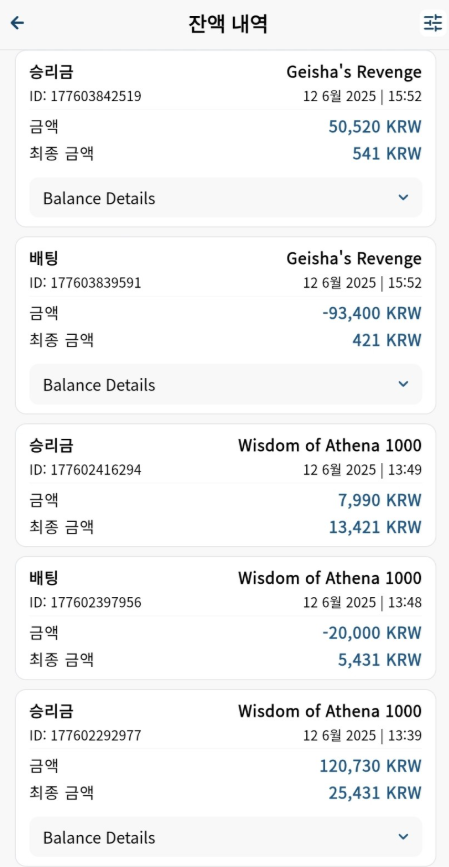Click Geisha's Revenge title in 배팅 card
Viewport: 449px width, 867px height.
click(x=354, y=259)
